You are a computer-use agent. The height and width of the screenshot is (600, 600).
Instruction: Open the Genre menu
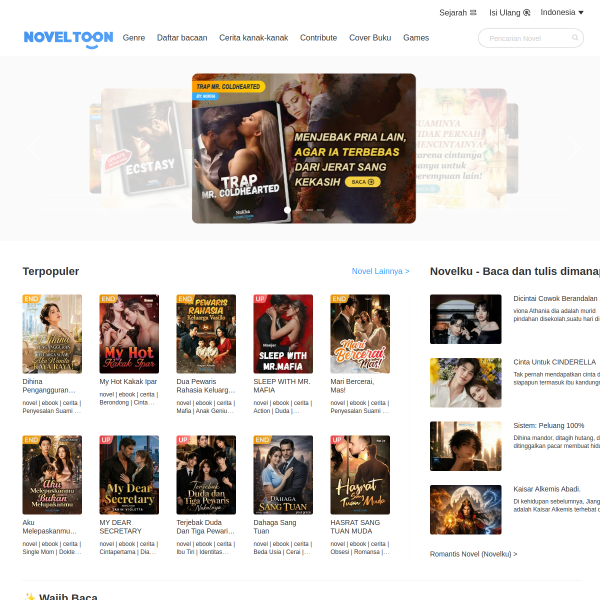click(x=134, y=38)
